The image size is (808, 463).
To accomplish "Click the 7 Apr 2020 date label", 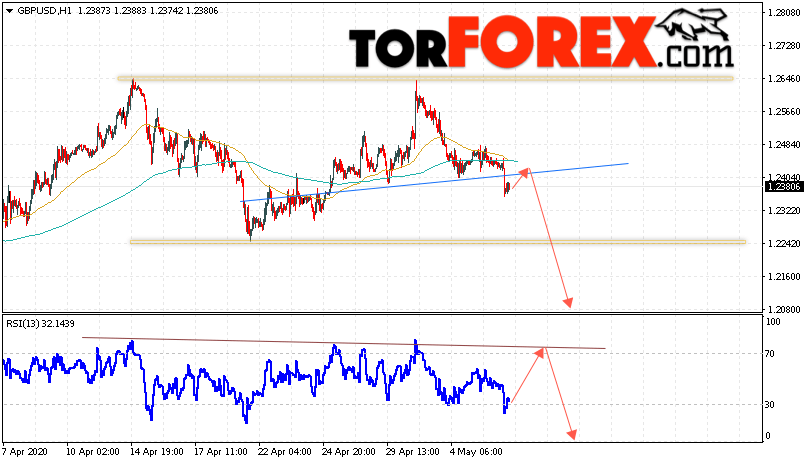I will tap(25, 452).
